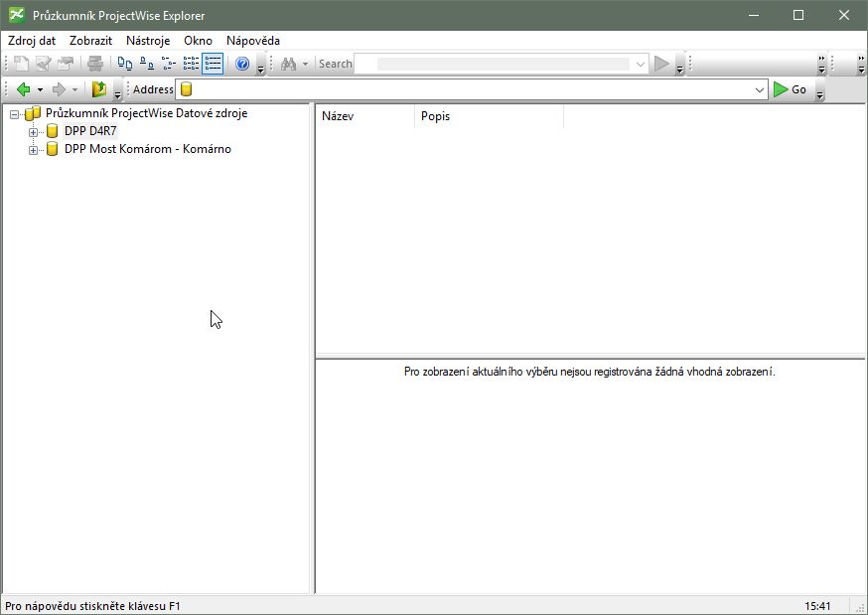Expand the DPP D4R7 datasource node

point(34,131)
